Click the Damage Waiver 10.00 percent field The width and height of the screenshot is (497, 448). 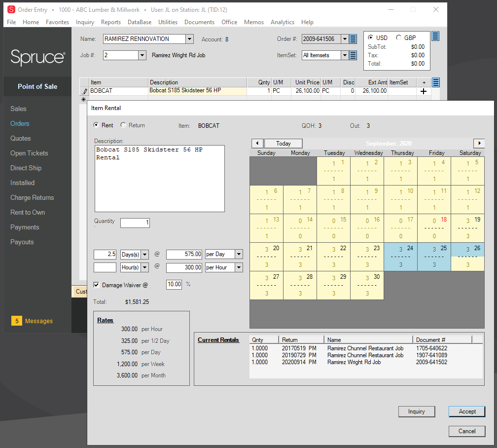coord(174,284)
